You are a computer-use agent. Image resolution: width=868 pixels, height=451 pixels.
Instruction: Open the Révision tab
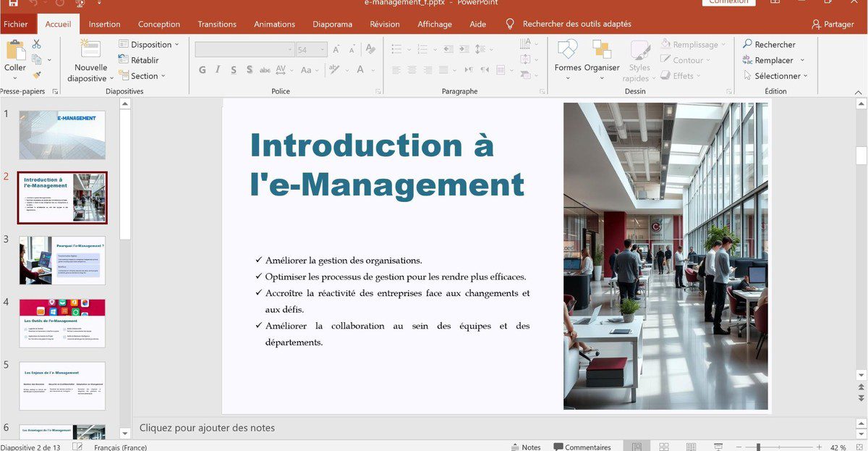(x=385, y=24)
